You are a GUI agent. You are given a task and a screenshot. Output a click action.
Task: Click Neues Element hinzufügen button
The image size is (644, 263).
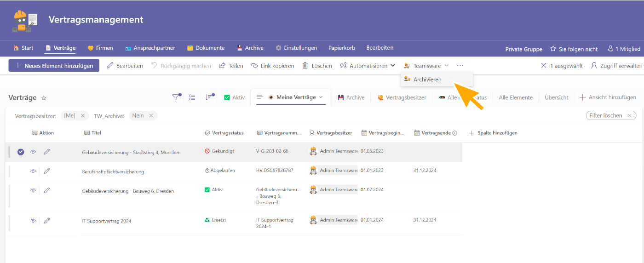click(54, 66)
